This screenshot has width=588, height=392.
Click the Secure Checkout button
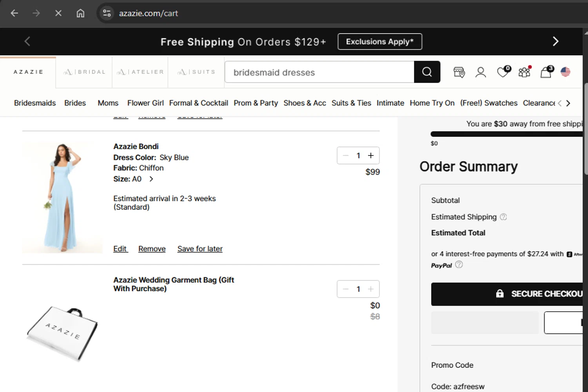507,294
